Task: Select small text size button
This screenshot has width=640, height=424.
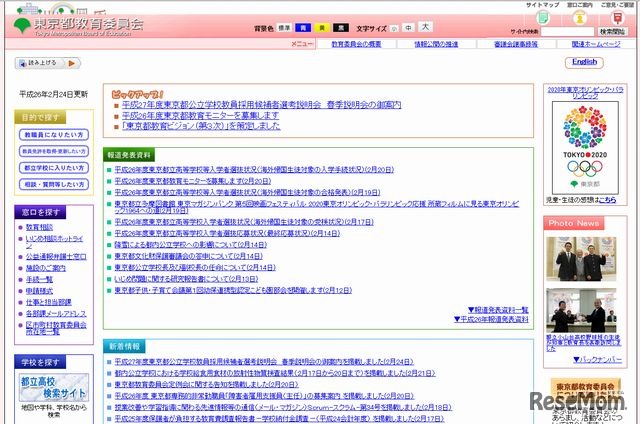Action: [394, 29]
